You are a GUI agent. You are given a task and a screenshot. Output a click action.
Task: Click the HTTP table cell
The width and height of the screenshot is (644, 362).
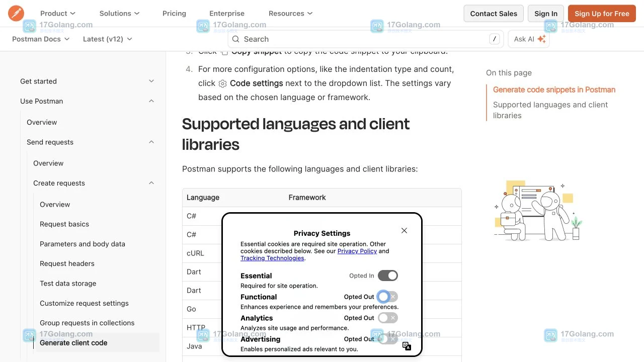click(196, 328)
